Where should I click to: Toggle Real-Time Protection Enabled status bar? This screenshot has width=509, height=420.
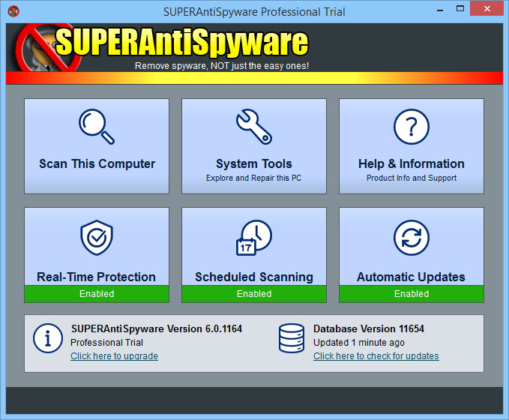point(97,294)
